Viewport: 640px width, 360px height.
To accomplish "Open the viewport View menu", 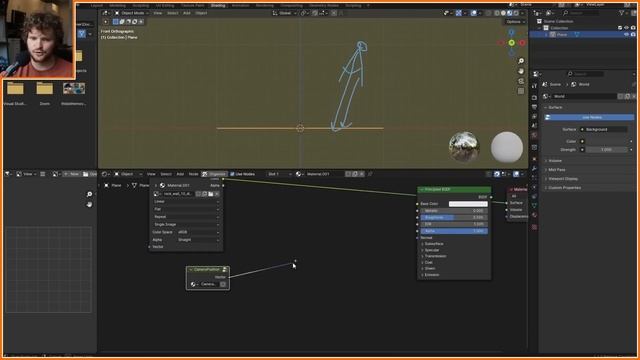I will coord(158,13).
